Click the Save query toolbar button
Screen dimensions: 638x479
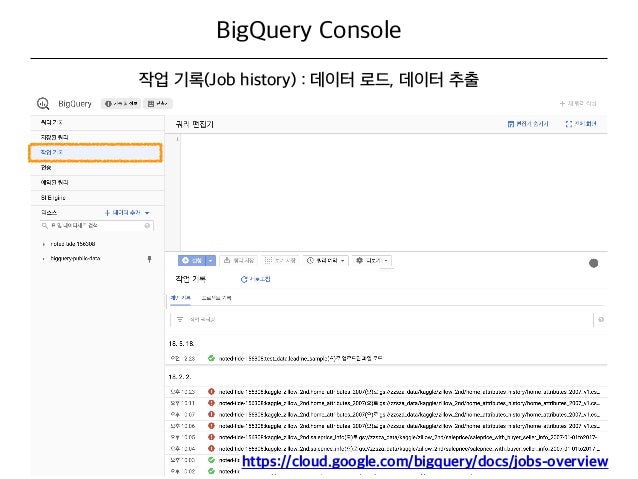pyautogui.click(x=239, y=260)
